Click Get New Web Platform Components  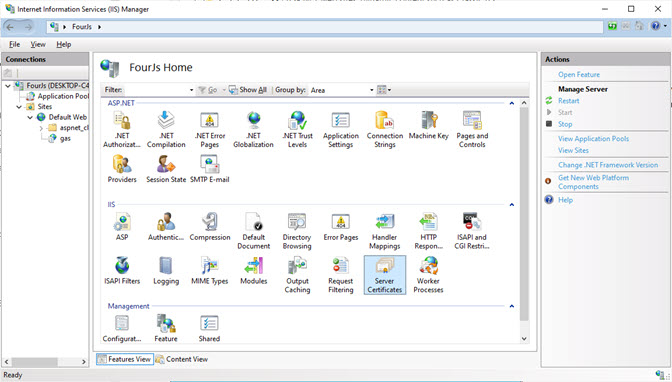pyautogui.click(x=593, y=182)
